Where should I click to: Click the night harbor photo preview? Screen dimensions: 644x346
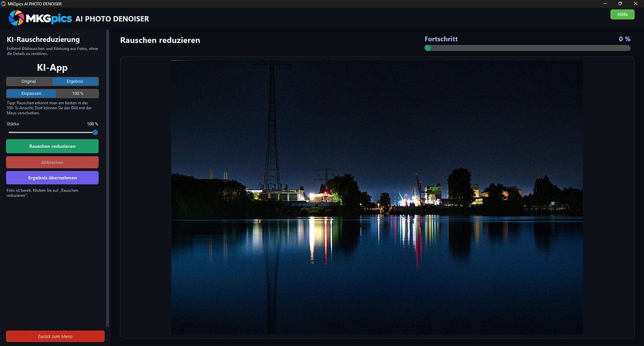pyautogui.click(x=377, y=198)
